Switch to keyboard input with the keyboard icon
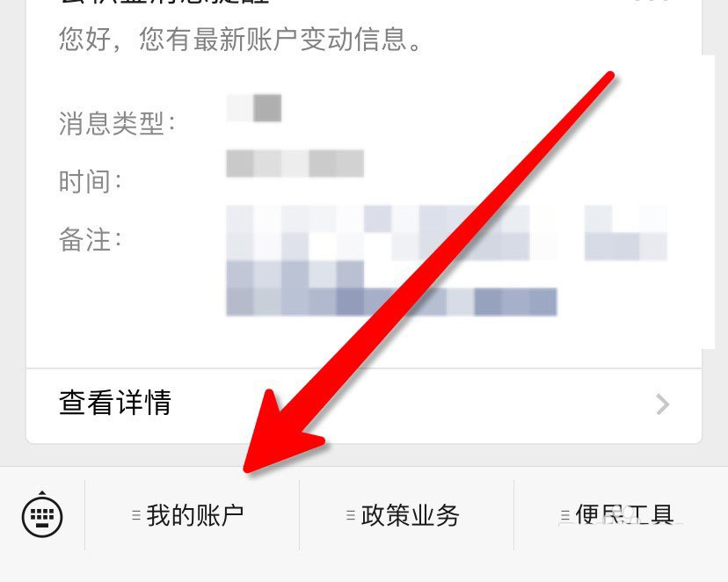728x582 pixels. pos(42,514)
